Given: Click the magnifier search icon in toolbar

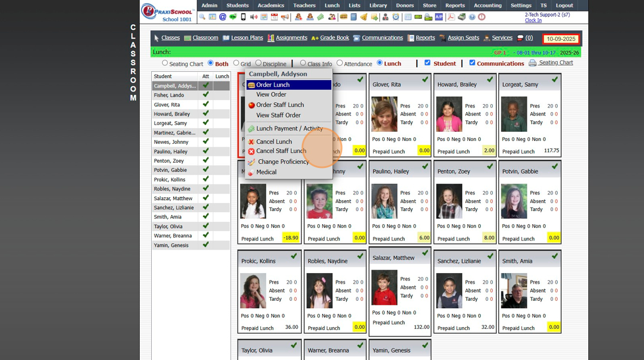Looking at the screenshot, I should click(x=202, y=17).
